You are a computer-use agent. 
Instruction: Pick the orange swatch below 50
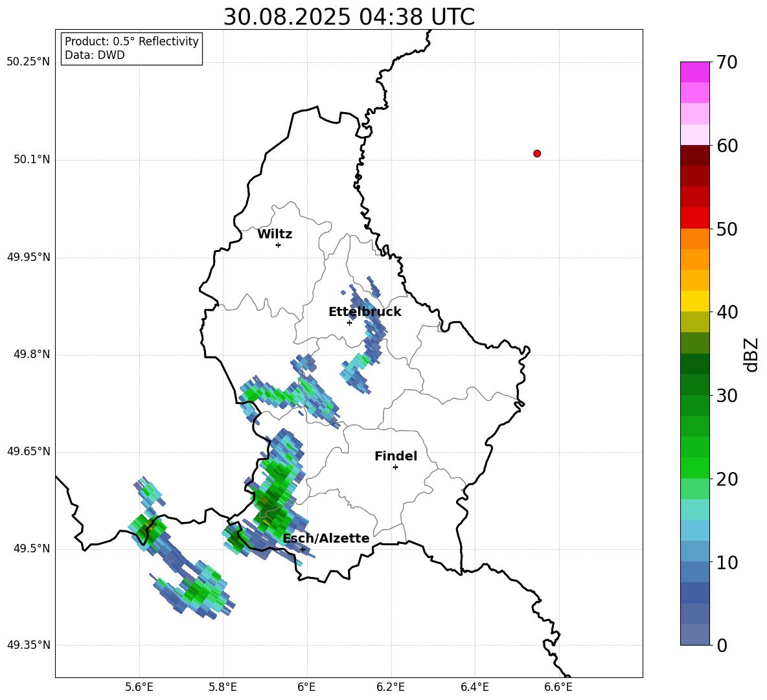tap(695, 239)
